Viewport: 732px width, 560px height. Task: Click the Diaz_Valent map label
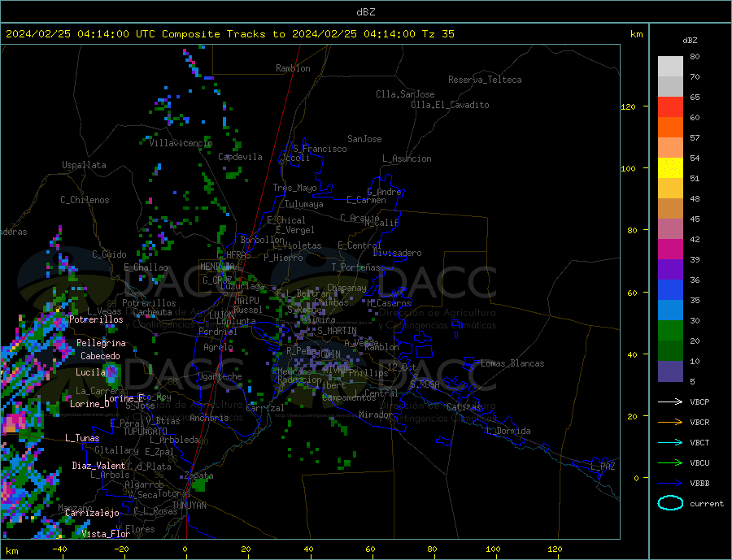(x=98, y=466)
